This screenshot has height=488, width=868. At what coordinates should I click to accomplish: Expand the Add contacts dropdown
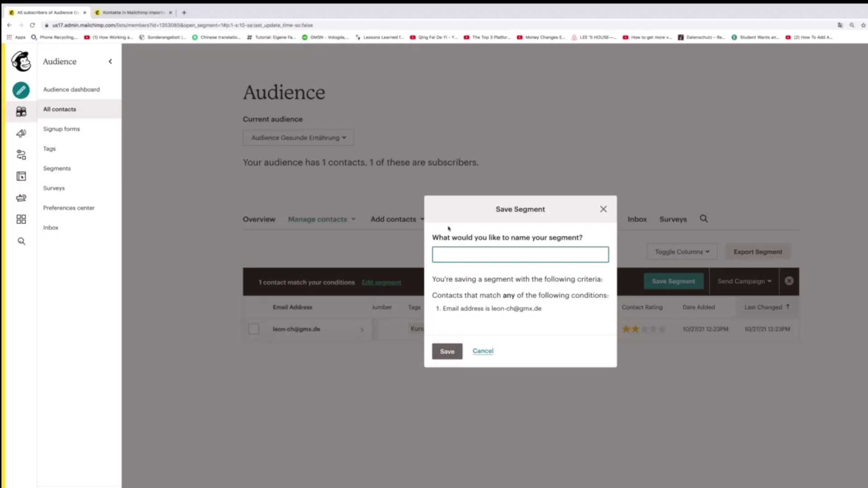(397, 219)
